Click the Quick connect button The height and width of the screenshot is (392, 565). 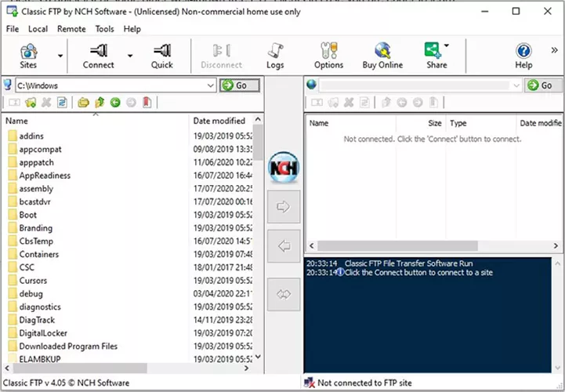tap(161, 56)
